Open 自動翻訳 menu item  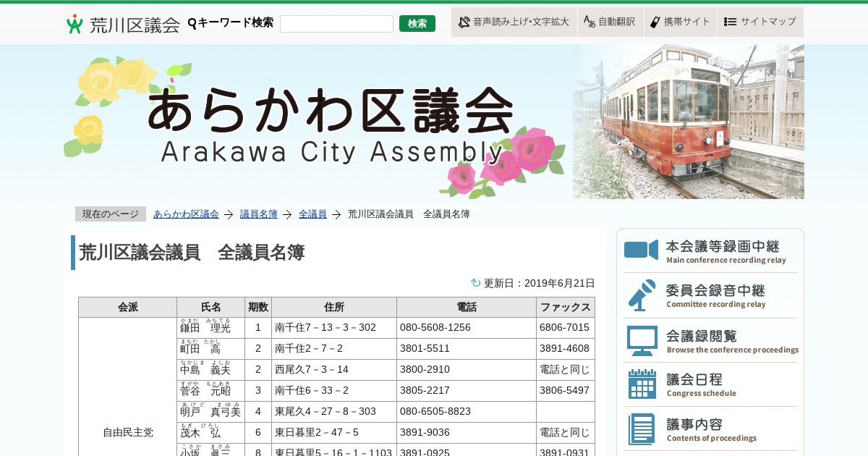click(x=610, y=22)
